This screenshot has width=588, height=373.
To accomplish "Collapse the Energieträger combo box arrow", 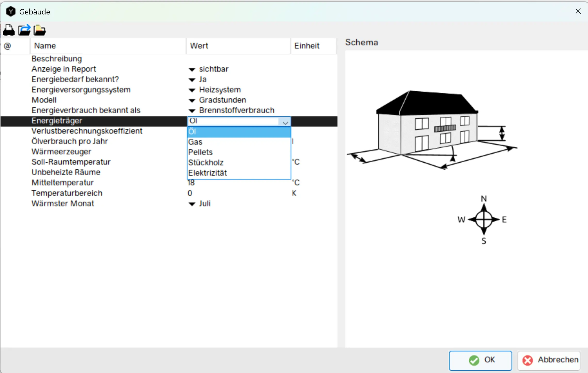I will [x=285, y=123].
